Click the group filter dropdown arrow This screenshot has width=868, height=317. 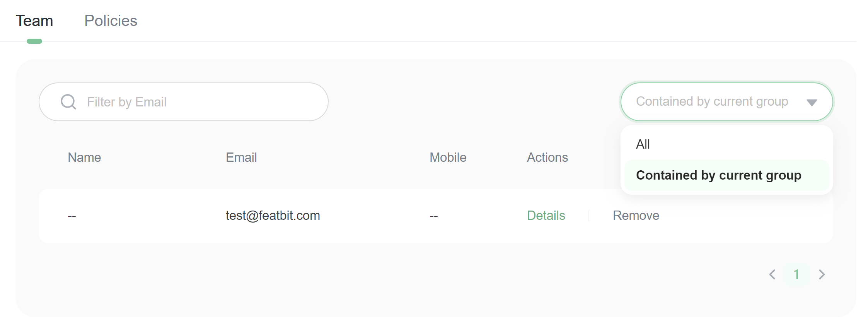click(x=812, y=102)
